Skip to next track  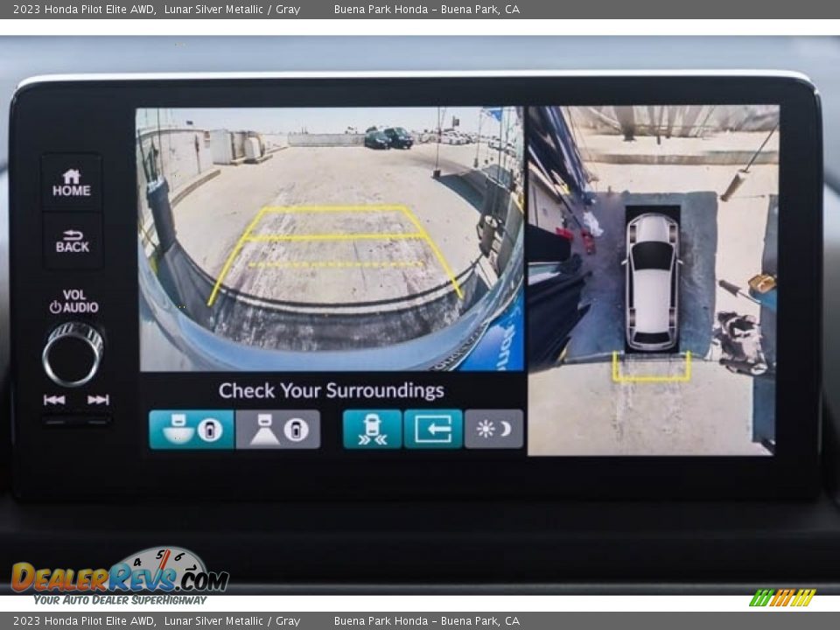pos(98,400)
